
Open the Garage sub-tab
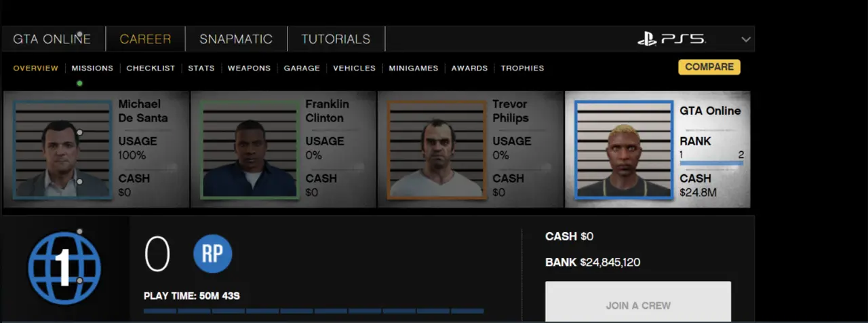(302, 68)
